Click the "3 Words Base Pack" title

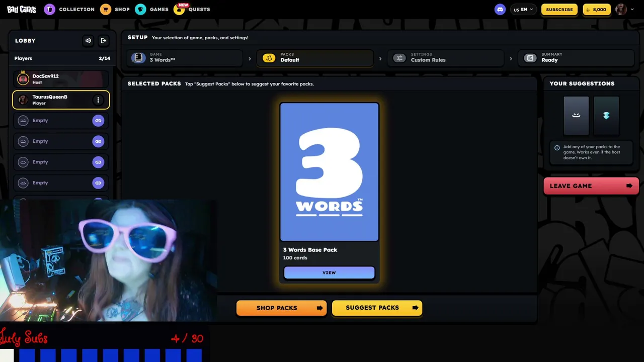[x=310, y=250]
